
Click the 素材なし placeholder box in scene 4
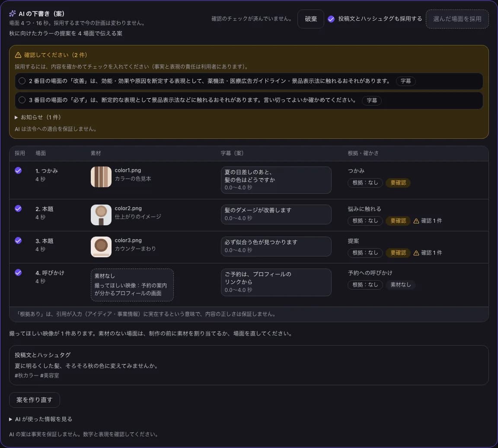(x=132, y=285)
